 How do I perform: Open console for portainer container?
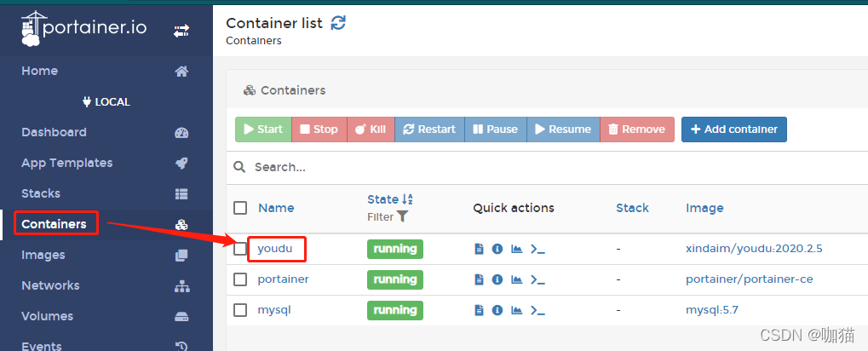tap(537, 279)
